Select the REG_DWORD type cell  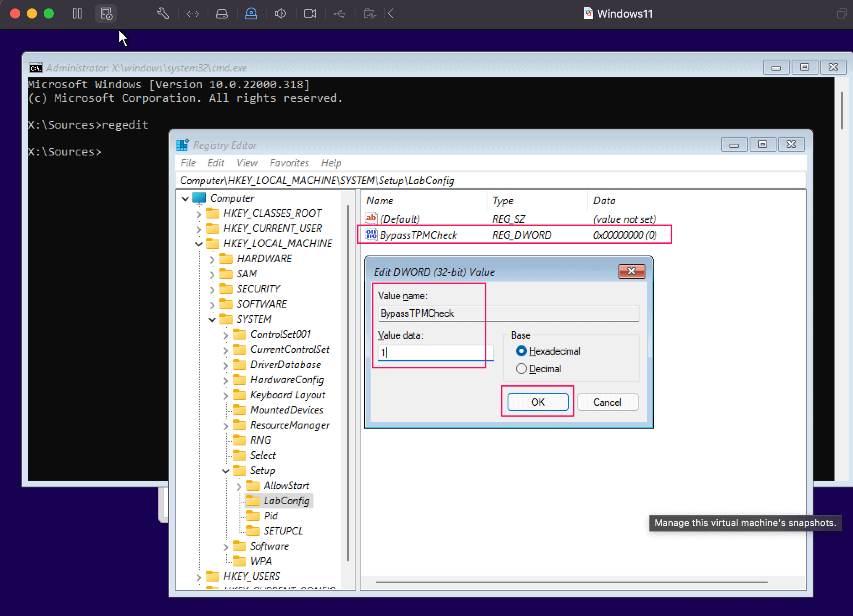(x=522, y=235)
